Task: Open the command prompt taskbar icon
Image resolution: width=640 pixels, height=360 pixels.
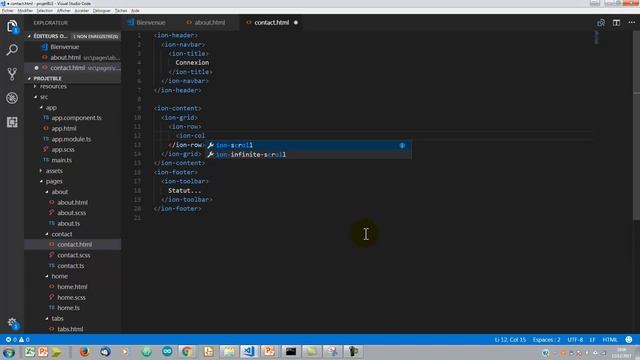Action: click(291, 351)
